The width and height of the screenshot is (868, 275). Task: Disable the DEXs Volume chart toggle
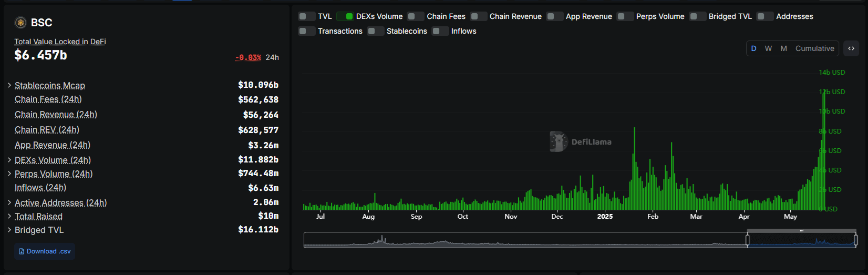pos(345,16)
